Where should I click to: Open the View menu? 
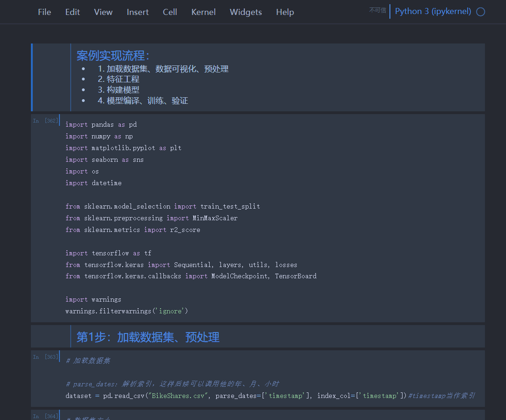click(x=103, y=12)
